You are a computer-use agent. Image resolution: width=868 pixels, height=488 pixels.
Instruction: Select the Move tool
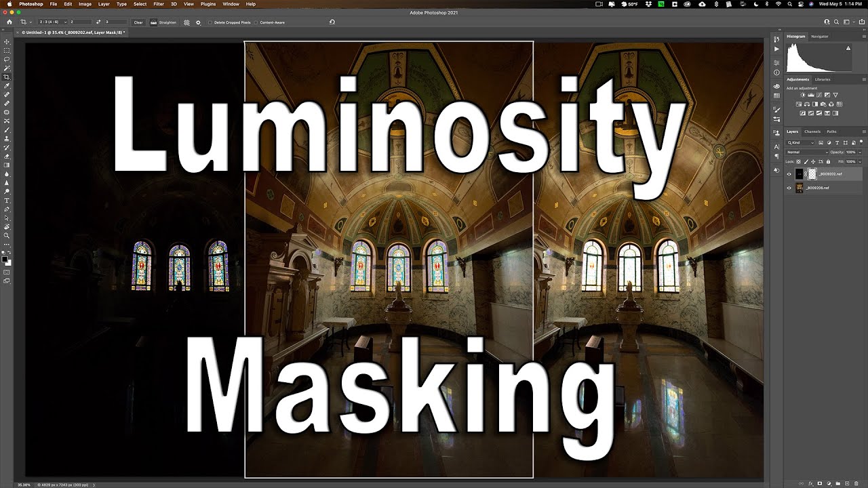click(6, 41)
